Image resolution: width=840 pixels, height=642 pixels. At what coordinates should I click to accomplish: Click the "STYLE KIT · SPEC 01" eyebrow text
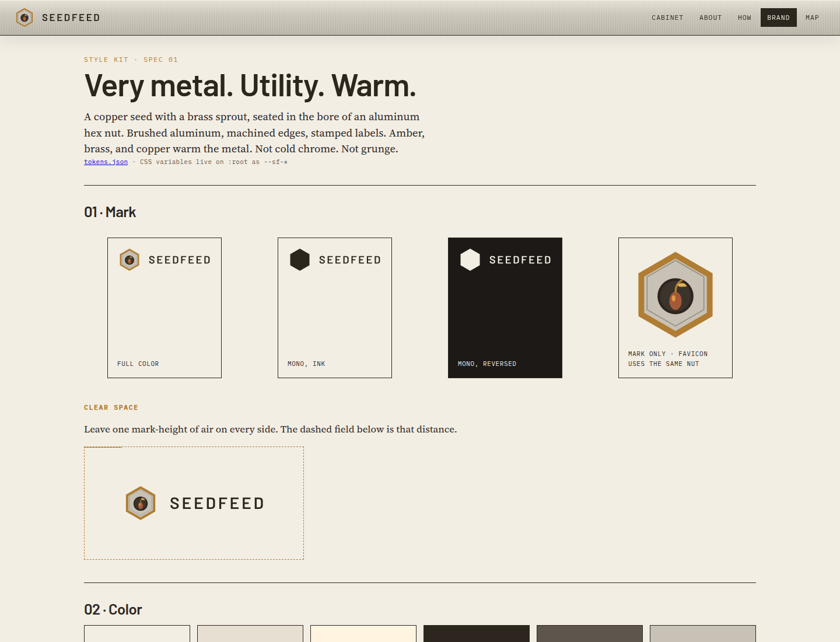point(131,60)
